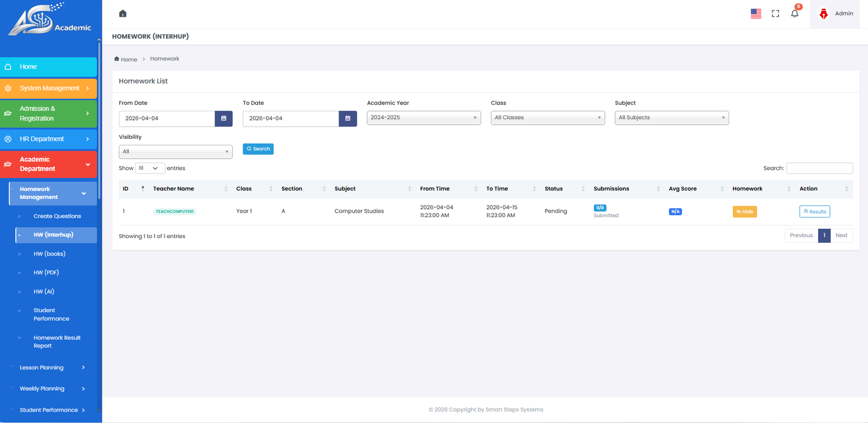This screenshot has height=423, width=868.
Task: Go to sidebar Home menu item
Action: click(48, 67)
